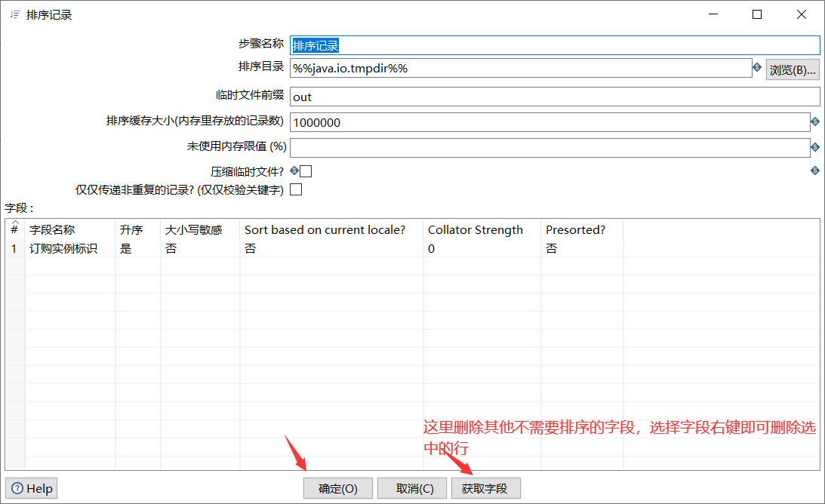
Task: Click variable icon beside sort cache size field
Action: pos(815,121)
